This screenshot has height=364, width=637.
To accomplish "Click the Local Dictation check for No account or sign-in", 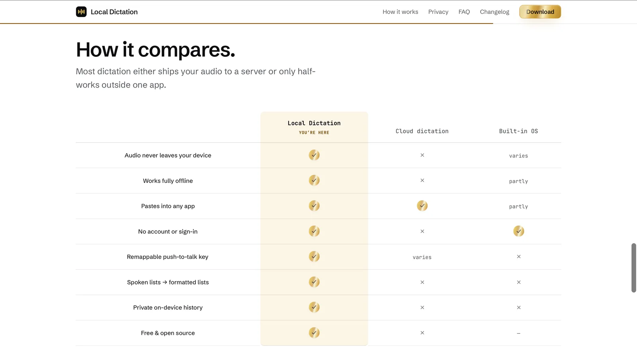I will tap(314, 231).
